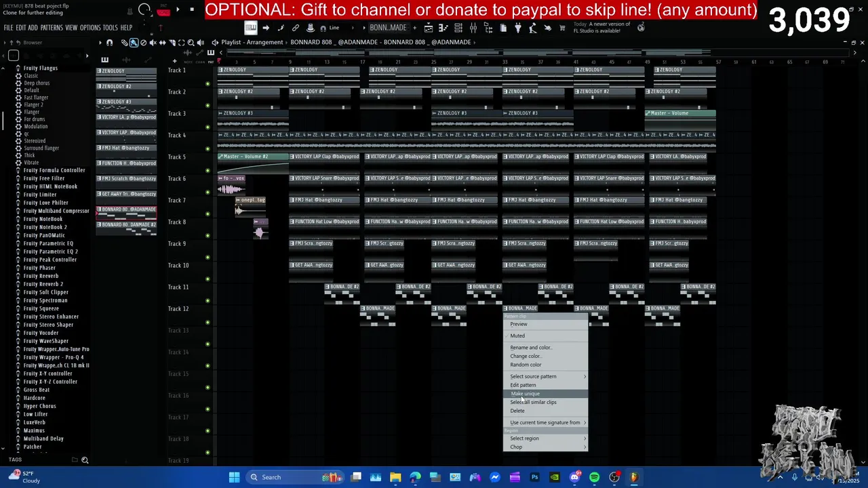This screenshot has width=868, height=488.
Task: Choose Make unique in context menu
Action: 545,394
